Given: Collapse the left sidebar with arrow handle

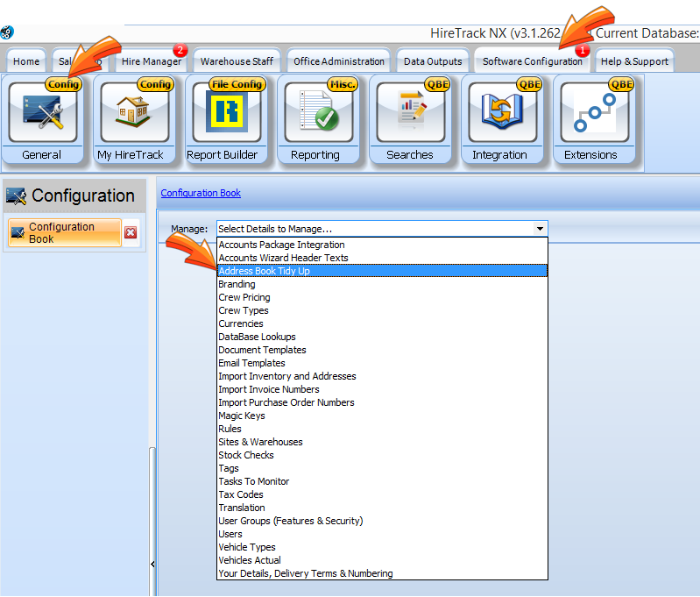Looking at the screenshot, I should [x=153, y=564].
